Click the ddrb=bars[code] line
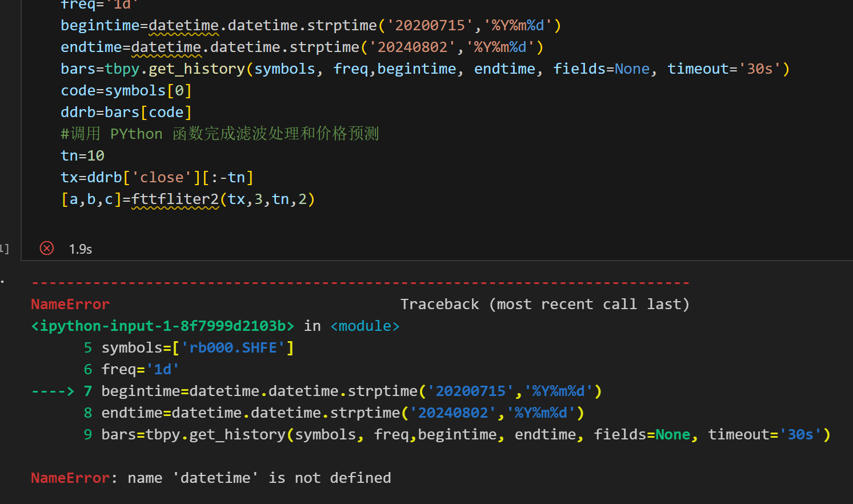Screen dimensions: 853x504 tap(126, 113)
